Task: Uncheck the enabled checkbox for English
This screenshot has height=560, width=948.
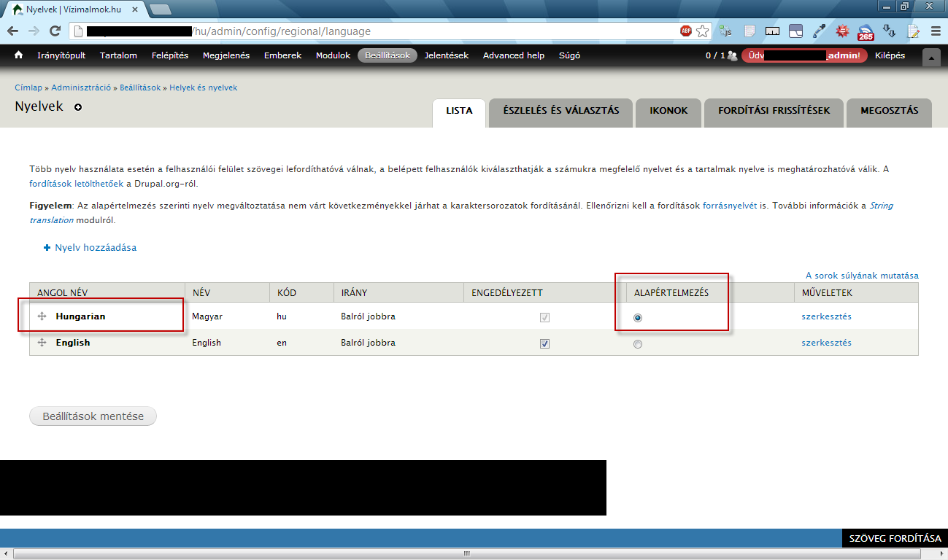Action: (544, 343)
